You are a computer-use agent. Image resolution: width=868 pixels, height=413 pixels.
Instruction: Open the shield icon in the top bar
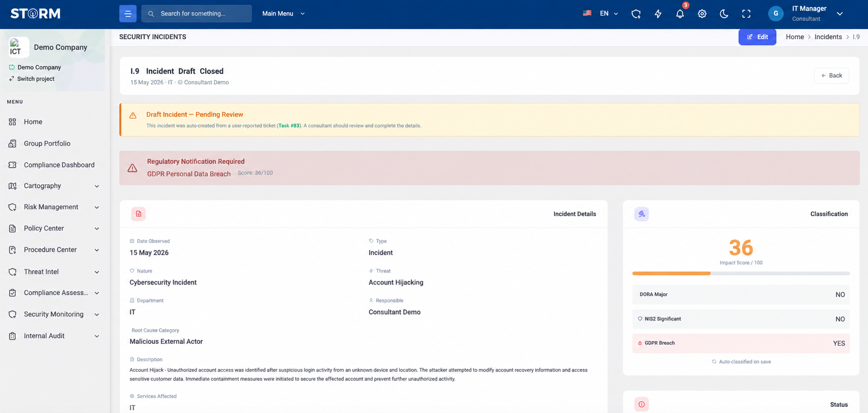pos(636,14)
